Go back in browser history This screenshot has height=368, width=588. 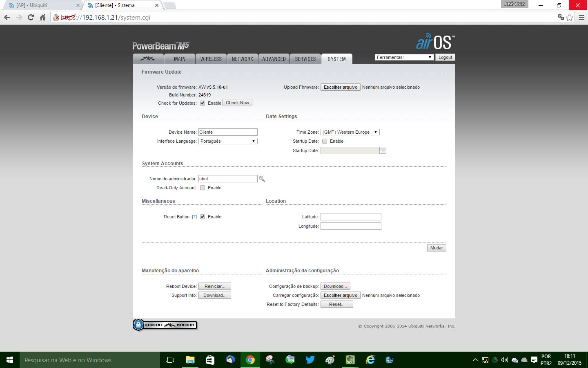tap(7, 18)
